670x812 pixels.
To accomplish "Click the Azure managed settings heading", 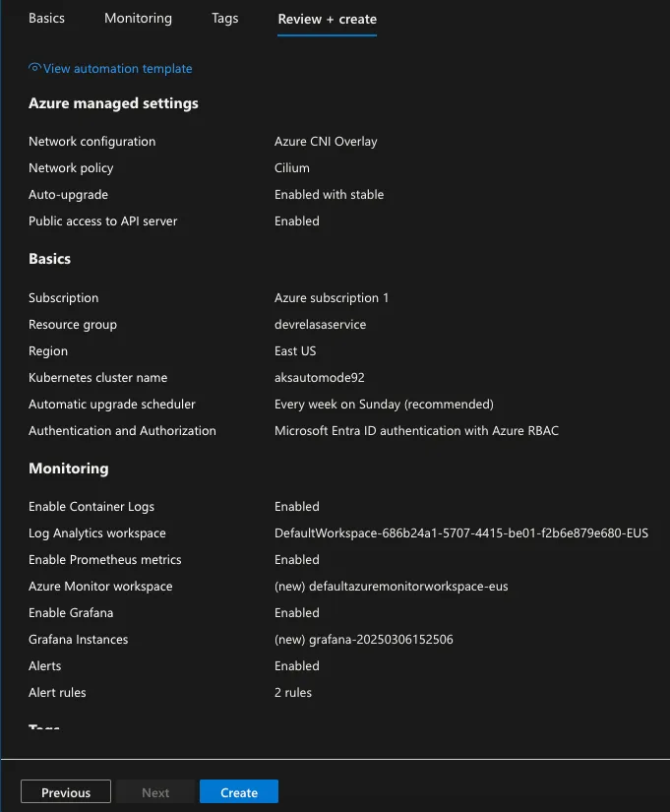I will 113,103.
